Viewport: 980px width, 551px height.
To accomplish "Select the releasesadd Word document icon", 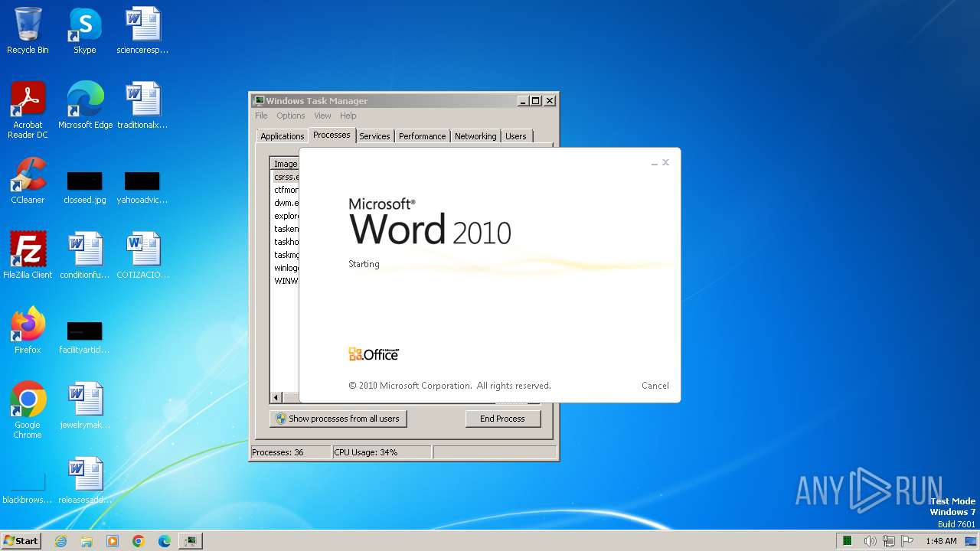I will pyautogui.click(x=85, y=481).
